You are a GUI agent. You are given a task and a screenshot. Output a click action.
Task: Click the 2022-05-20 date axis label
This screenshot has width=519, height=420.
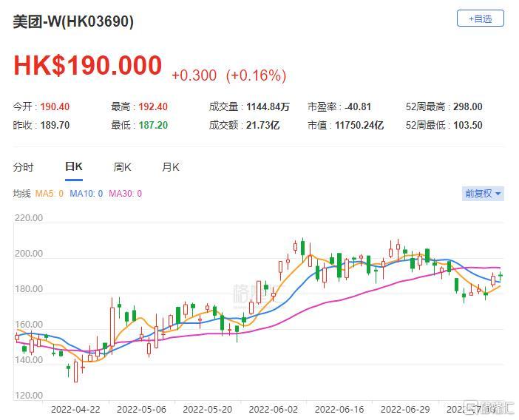[208, 410]
